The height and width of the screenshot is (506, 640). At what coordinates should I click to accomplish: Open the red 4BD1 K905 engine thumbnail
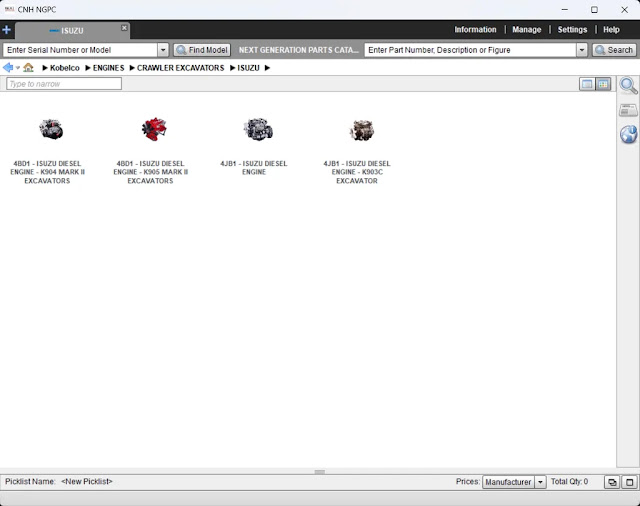(x=154, y=129)
